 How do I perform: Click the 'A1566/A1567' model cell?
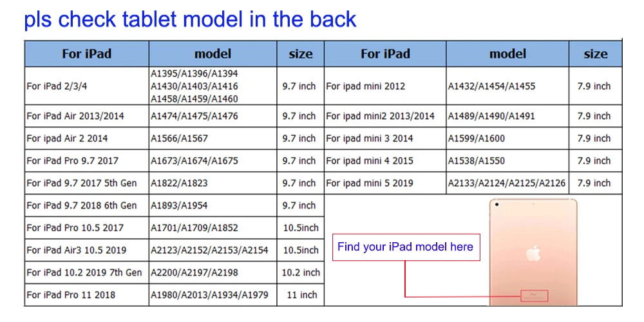(213, 138)
